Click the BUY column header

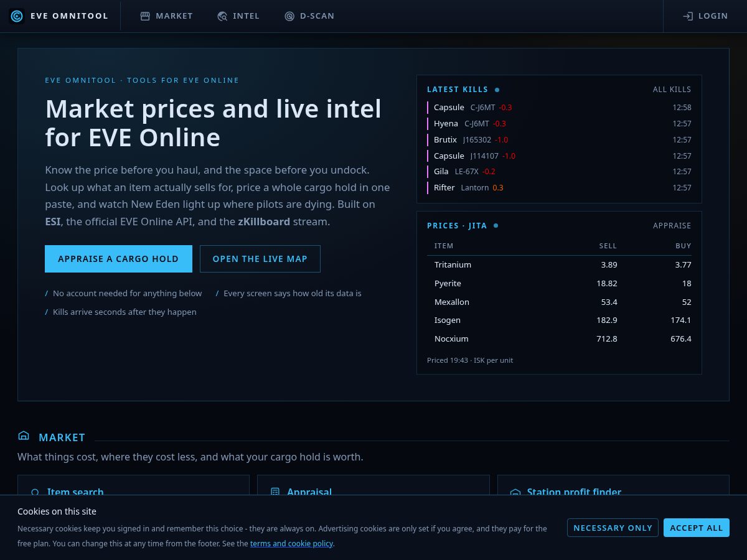click(x=684, y=246)
